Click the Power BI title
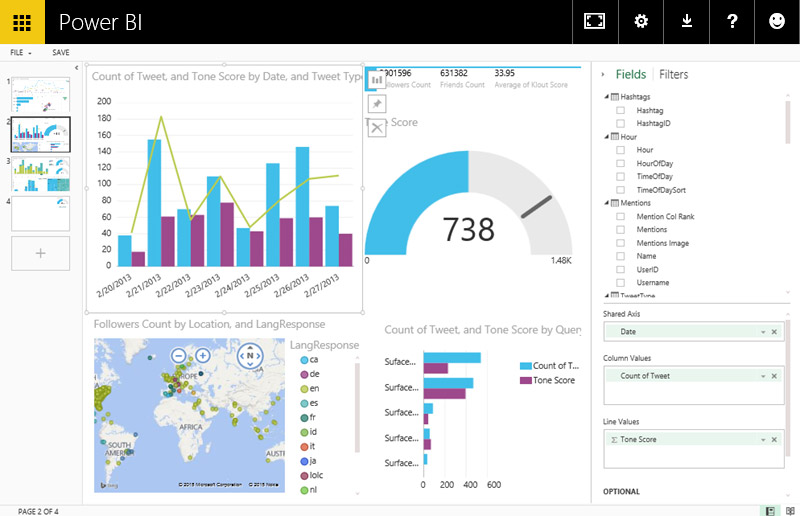The height and width of the screenshot is (516, 800). (x=101, y=22)
